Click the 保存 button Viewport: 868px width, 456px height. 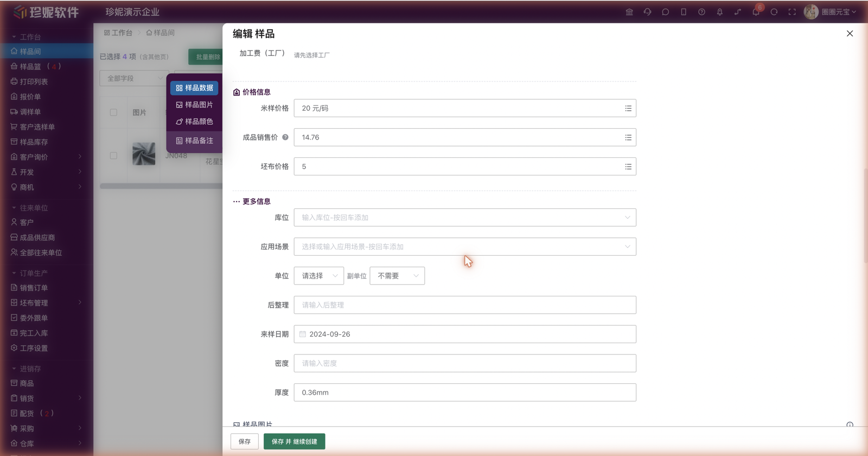coord(245,441)
